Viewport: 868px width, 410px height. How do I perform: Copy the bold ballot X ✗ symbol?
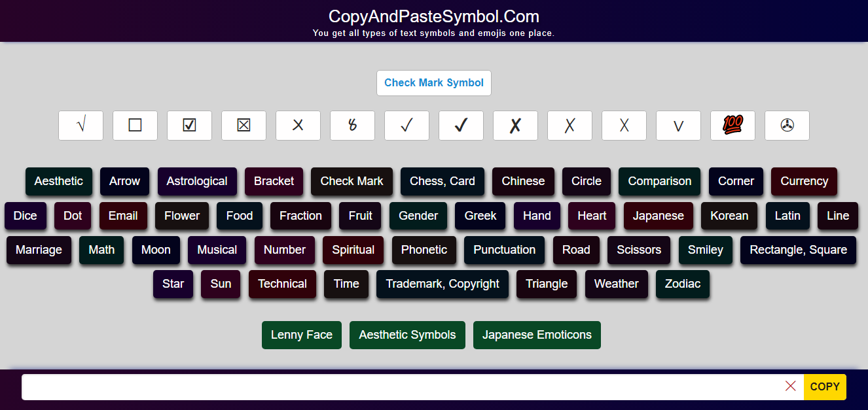(515, 126)
